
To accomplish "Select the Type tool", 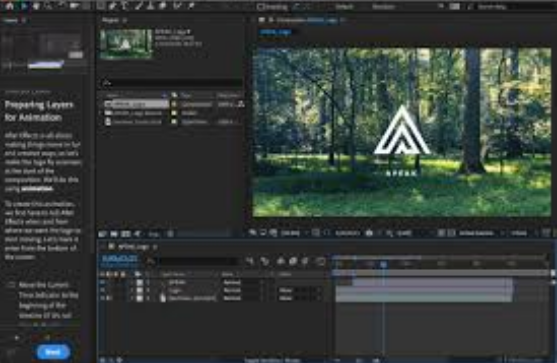I will (125, 6).
